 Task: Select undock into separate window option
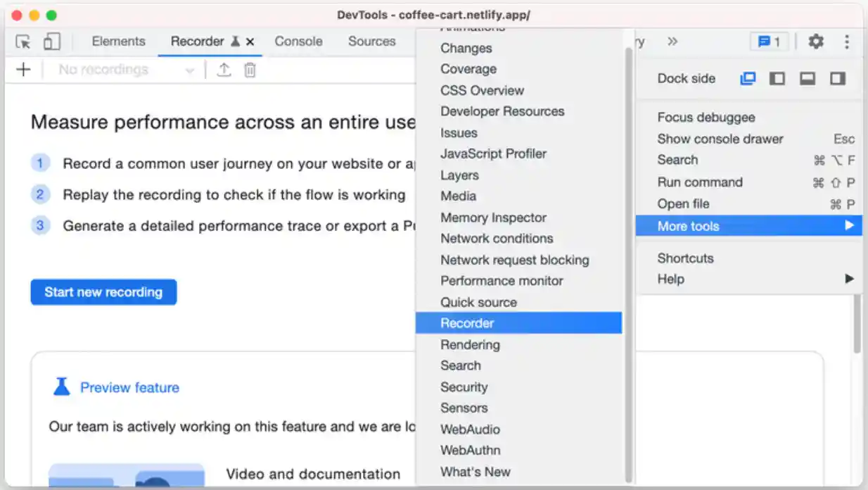click(748, 78)
